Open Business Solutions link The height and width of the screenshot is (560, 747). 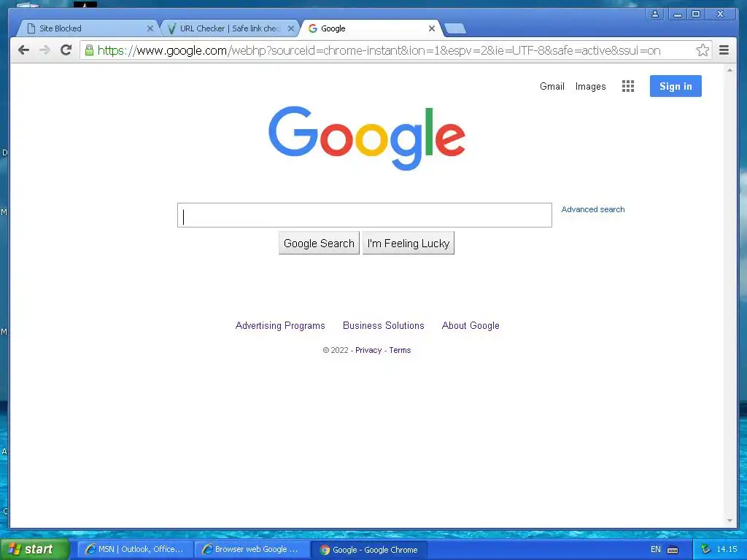[384, 326]
